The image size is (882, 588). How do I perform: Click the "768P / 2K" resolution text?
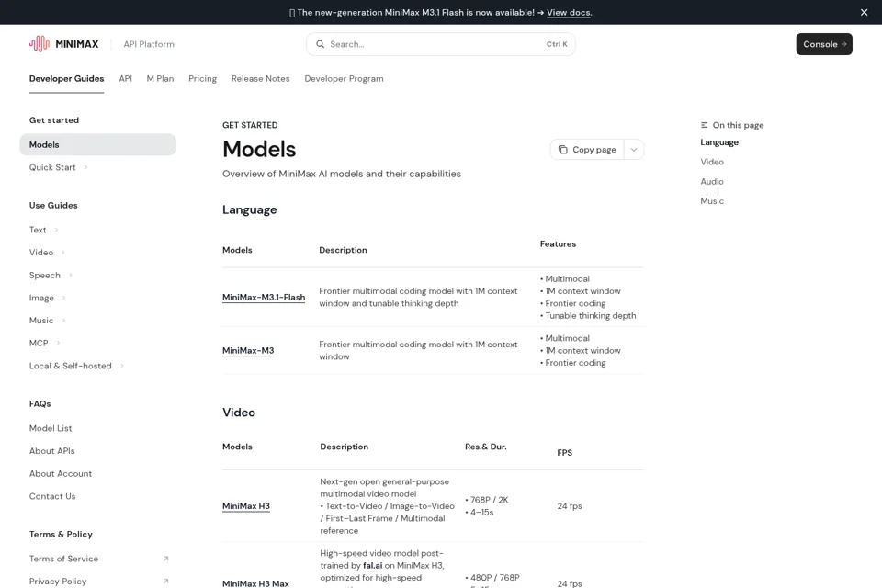point(490,500)
